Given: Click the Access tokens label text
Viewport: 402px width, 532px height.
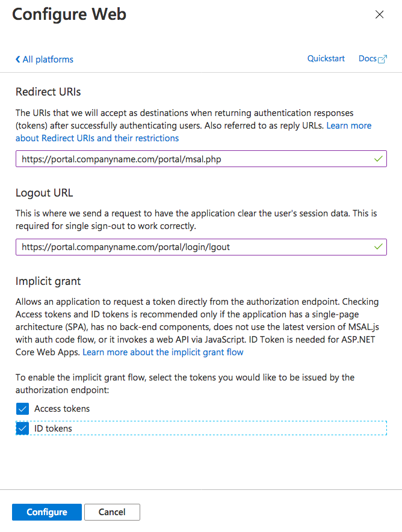Looking at the screenshot, I should click(x=62, y=409).
